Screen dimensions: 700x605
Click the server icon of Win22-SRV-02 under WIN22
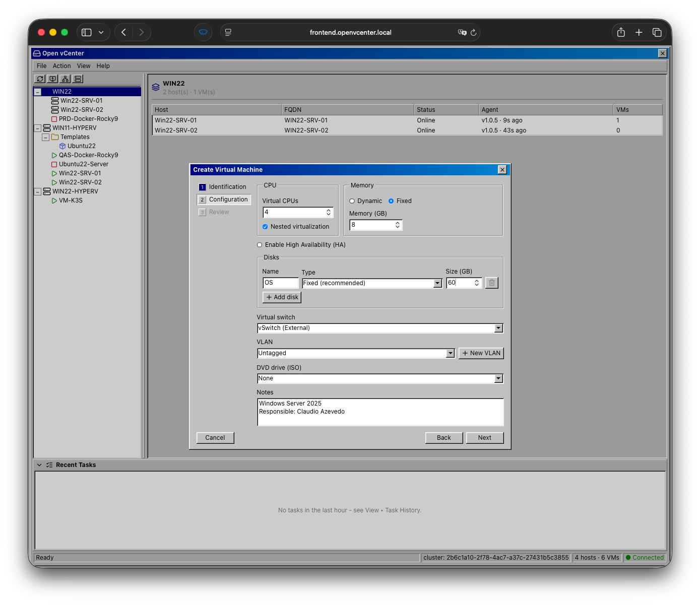point(55,110)
